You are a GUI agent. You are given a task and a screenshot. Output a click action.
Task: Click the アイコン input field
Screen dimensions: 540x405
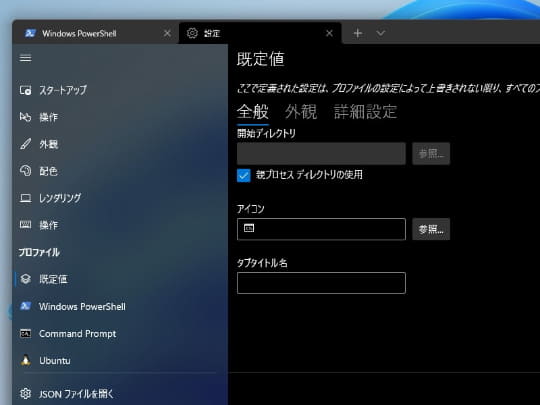click(321, 229)
